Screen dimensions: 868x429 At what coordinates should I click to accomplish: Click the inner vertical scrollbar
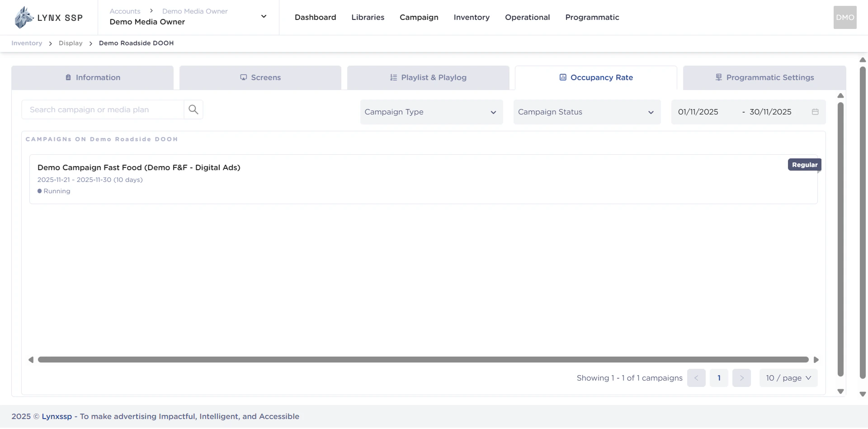tap(840, 239)
